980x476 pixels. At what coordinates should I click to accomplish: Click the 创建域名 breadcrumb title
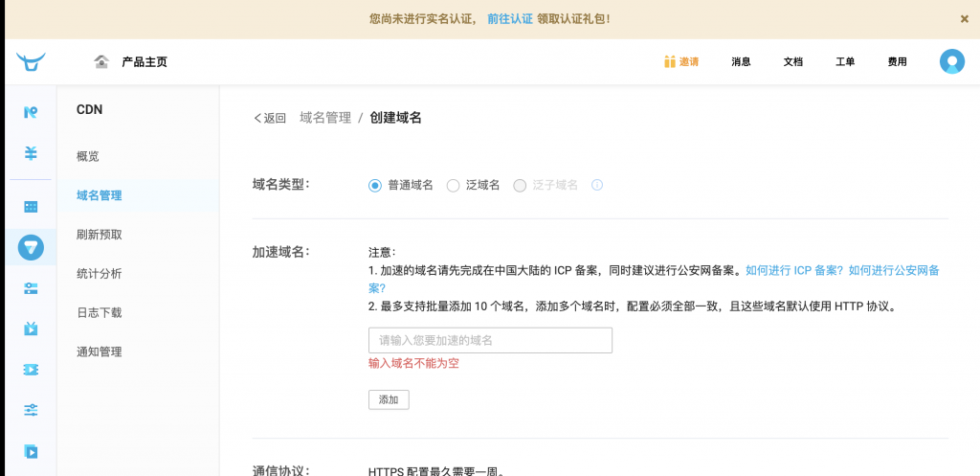(x=395, y=118)
